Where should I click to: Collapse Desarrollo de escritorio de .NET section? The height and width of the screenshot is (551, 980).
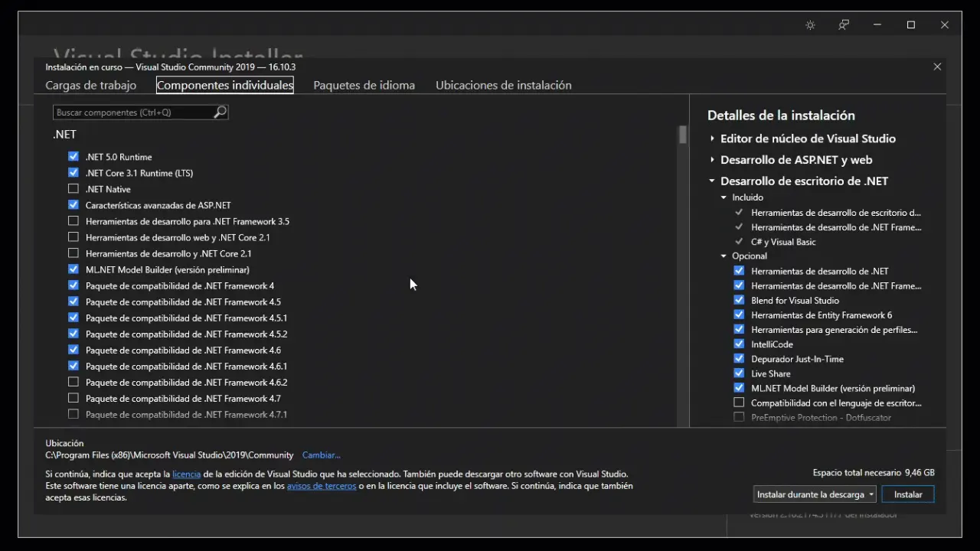712,181
